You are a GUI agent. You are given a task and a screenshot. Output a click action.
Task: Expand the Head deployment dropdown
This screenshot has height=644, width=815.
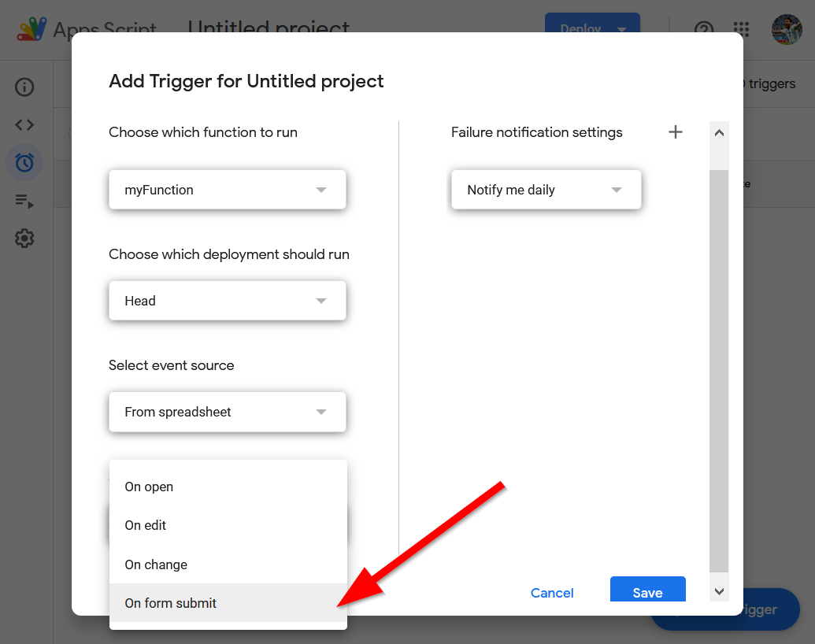tap(227, 301)
